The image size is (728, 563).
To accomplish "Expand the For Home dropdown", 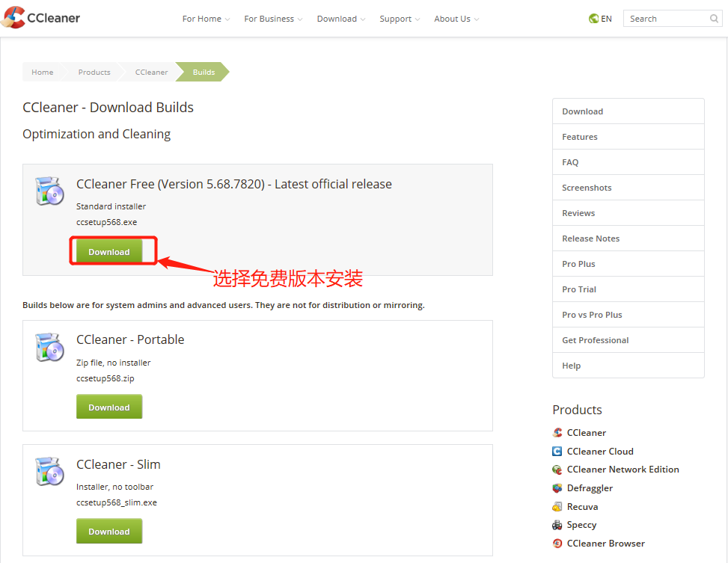I will coord(202,19).
